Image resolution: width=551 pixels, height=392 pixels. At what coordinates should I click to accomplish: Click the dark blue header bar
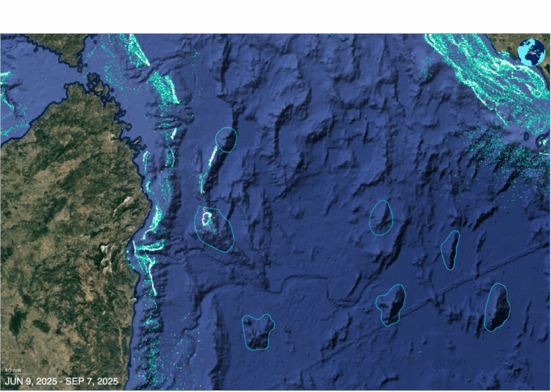coord(275,16)
